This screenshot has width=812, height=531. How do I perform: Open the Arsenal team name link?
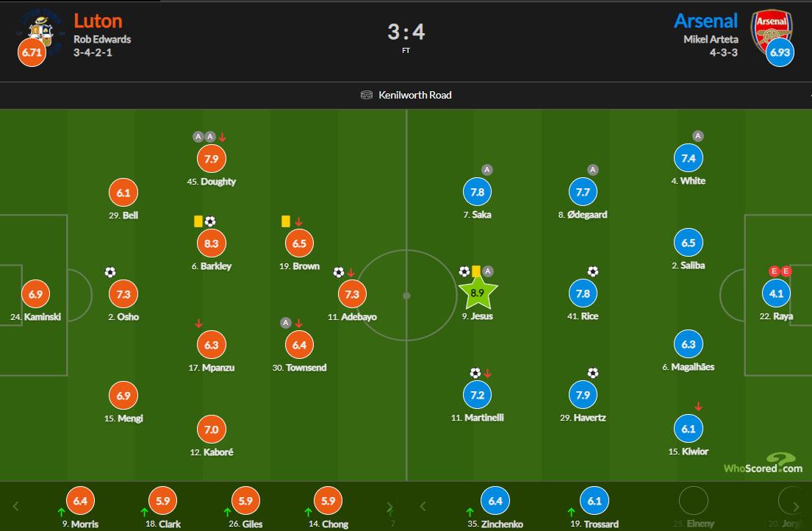705,20
